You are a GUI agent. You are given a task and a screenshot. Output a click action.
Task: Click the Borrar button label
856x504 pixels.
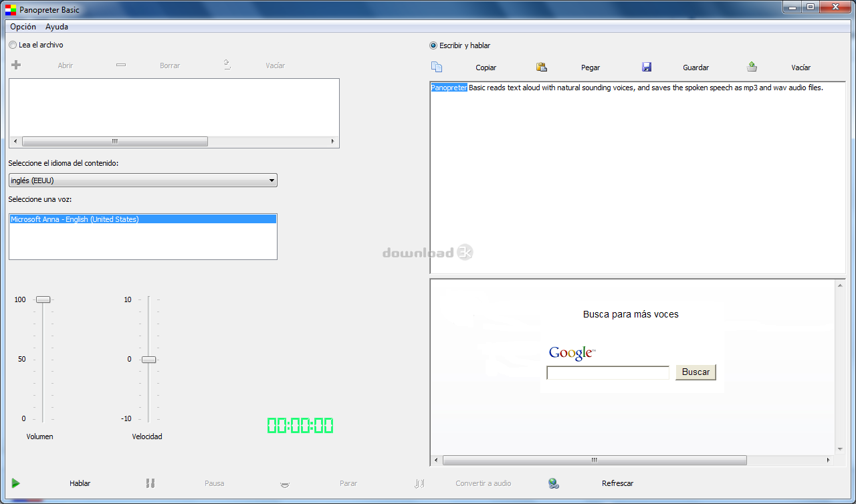tap(170, 66)
